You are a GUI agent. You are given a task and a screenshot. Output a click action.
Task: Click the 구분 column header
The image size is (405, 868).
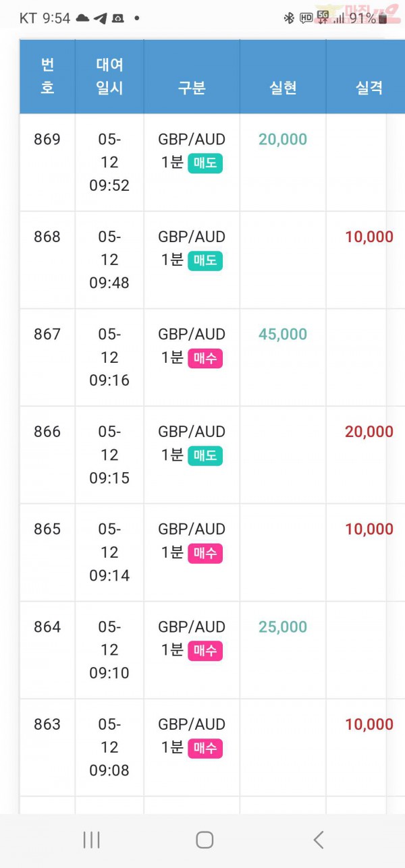[192, 88]
